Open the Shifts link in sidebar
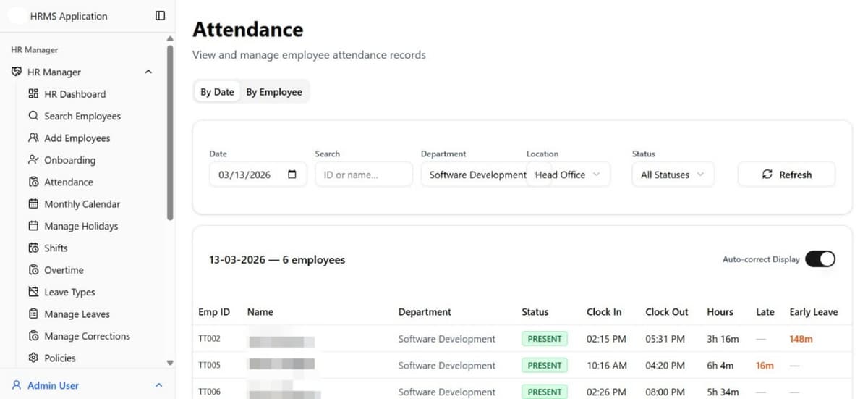 coord(56,248)
